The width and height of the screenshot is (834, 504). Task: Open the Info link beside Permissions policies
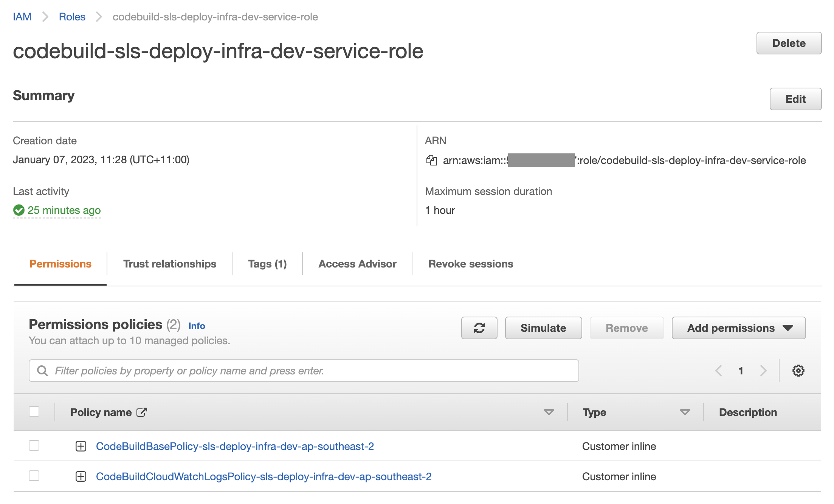coord(197,326)
